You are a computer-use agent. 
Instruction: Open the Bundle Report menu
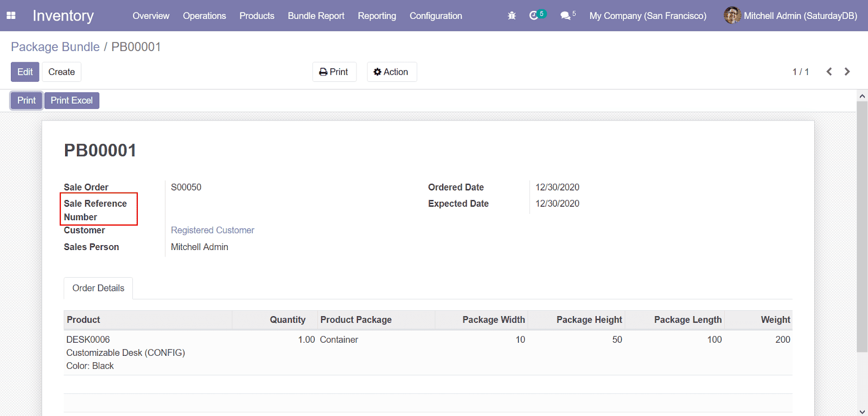pos(316,16)
